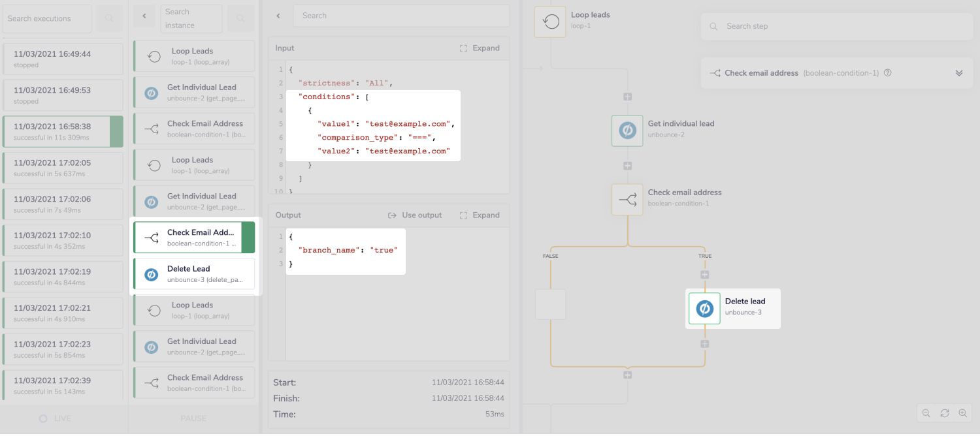Image resolution: width=980 pixels, height=436 pixels.
Task: Collapse the instance panel using back chevron
Action: 144,16
